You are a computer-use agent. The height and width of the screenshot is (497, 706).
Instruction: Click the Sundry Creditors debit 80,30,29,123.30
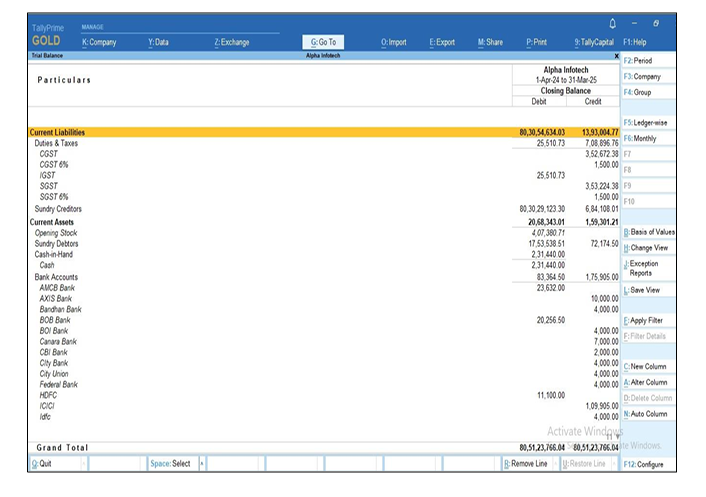[x=542, y=209]
